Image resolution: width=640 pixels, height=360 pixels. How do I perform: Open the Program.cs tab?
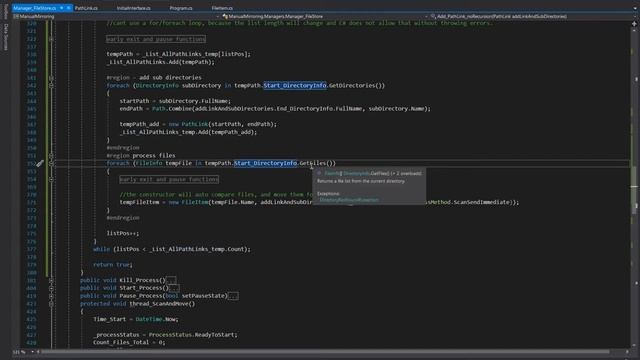tap(181, 8)
